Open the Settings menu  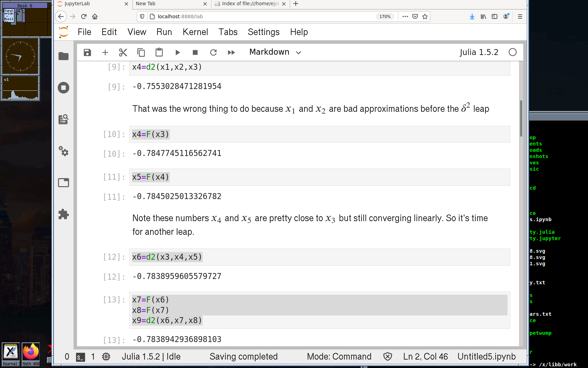click(x=263, y=32)
